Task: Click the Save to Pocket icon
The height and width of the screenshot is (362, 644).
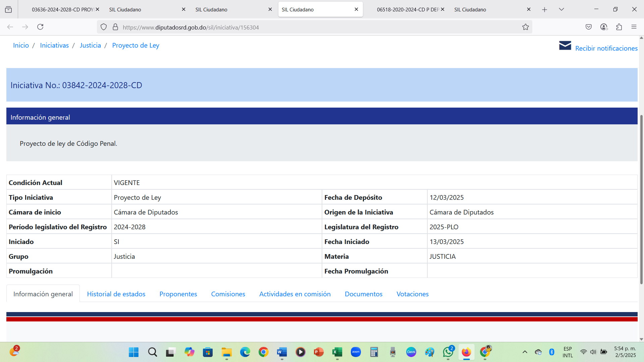Action: pos(588,27)
